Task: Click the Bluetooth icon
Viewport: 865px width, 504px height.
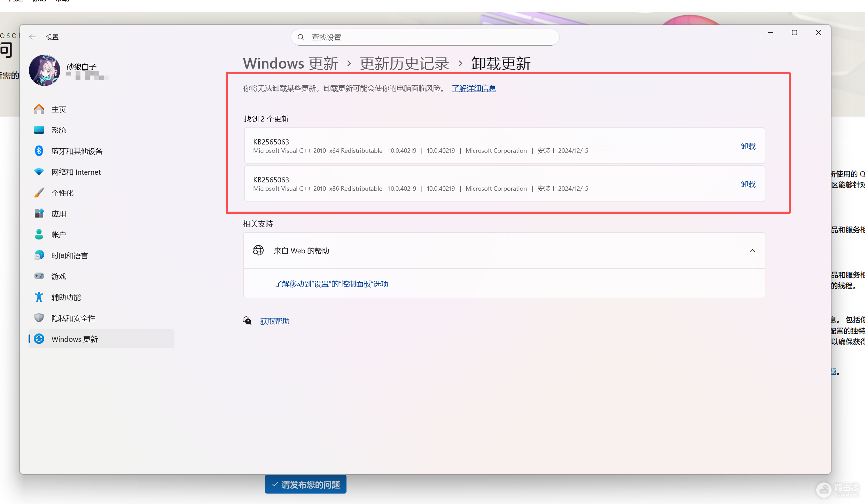Action: [x=39, y=151]
